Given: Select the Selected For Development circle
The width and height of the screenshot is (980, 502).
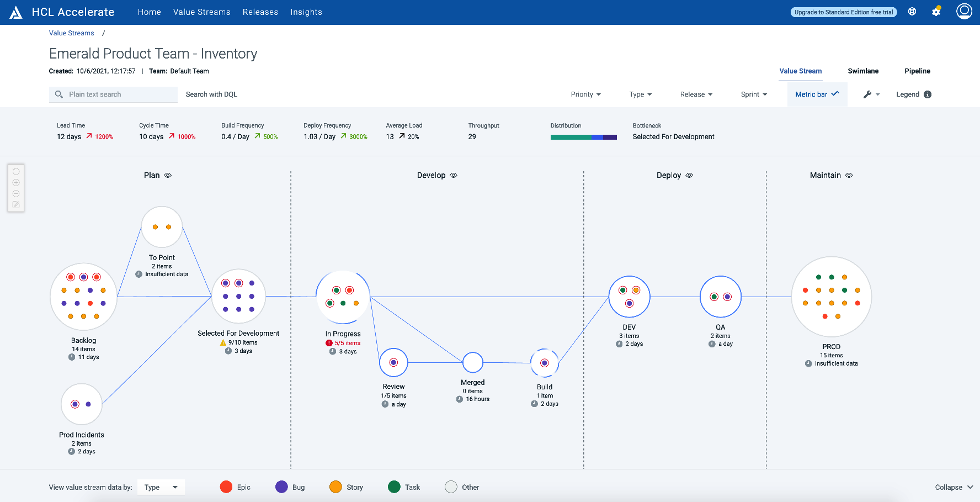Looking at the screenshot, I should pos(238,296).
